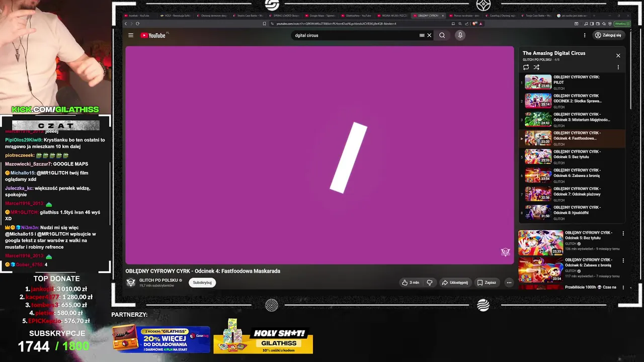Screen dimensions: 644x362
Task: Open the on-screen keyboard icon in search box
Action: (x=422, y=35)
